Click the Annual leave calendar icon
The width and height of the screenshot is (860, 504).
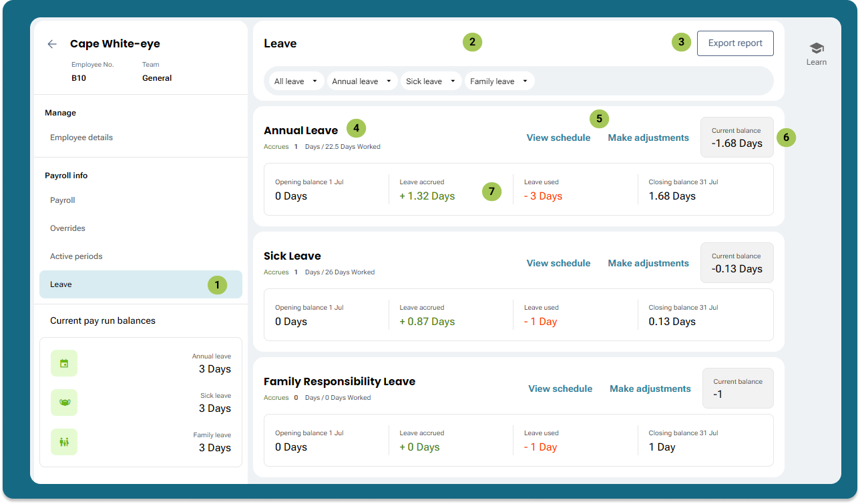64,363
